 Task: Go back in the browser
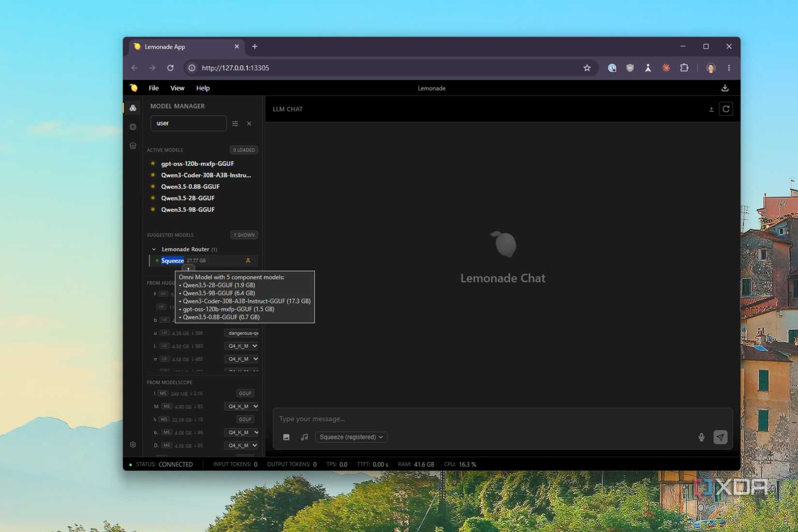point(134,68)
